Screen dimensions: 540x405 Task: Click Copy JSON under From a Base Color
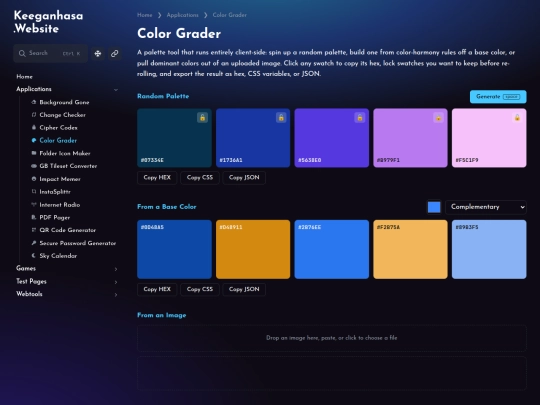(x=244, y=289)
